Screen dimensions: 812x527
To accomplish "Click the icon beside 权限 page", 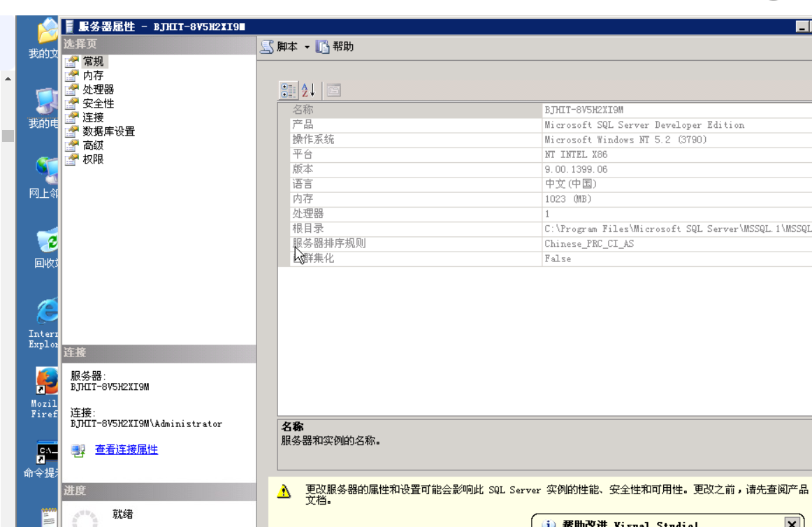I will [72, 159].
